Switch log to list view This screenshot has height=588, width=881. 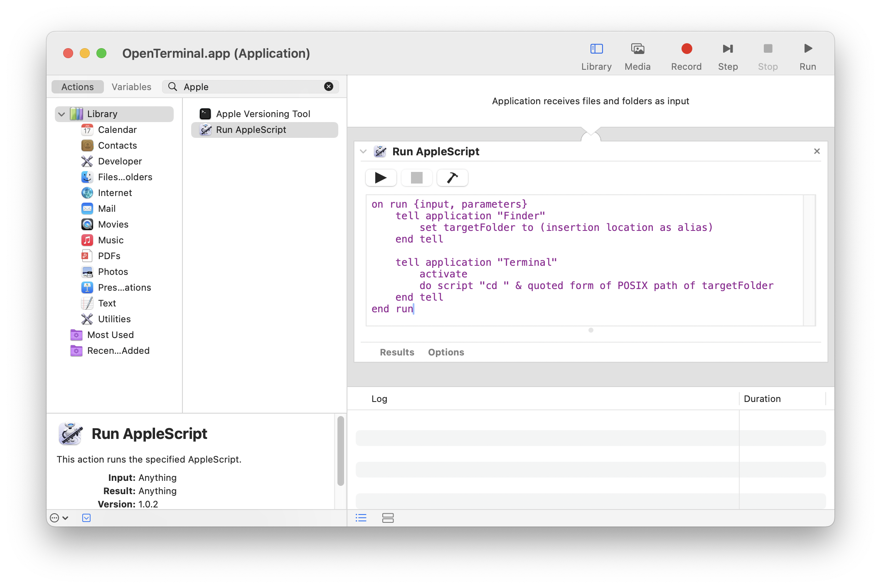point(361,518)
